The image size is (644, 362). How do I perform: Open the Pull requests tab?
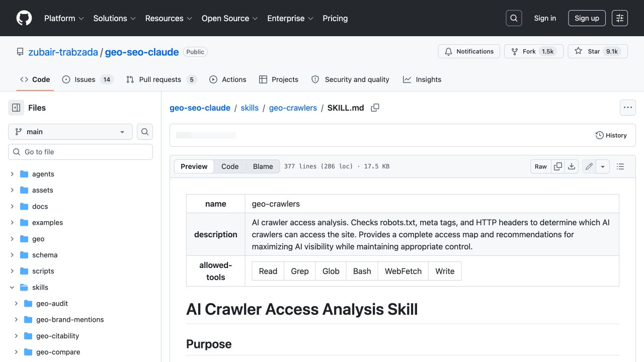coord(161,79)
